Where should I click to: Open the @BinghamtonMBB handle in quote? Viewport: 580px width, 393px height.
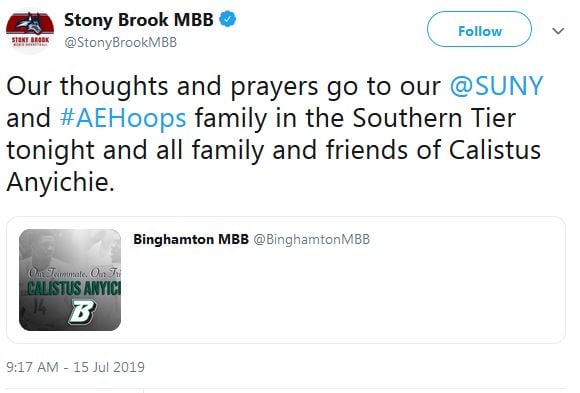click(311, 239)
